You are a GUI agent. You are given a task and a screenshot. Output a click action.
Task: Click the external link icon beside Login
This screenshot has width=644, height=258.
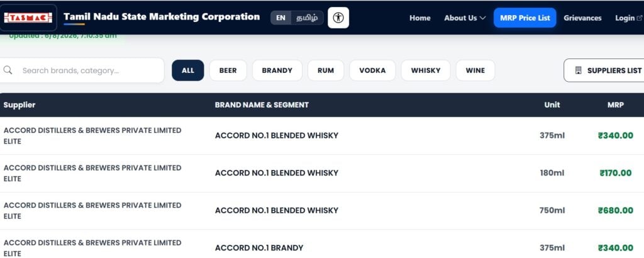pyautogui.click(x=639, y=18)
